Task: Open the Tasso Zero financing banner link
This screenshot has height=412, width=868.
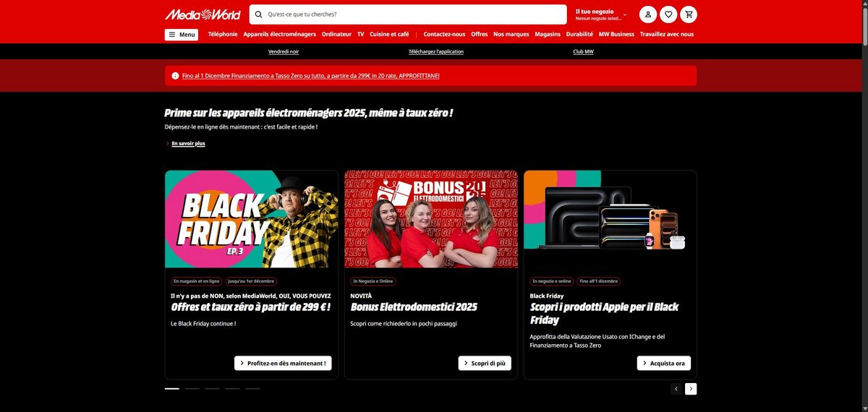Action: (x=311, y=76)
